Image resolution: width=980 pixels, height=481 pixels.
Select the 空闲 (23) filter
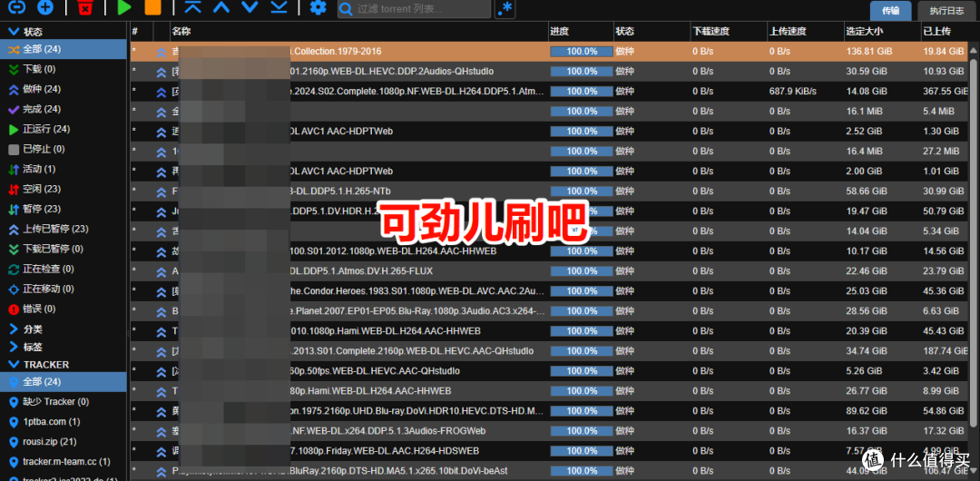click(64, 189)
